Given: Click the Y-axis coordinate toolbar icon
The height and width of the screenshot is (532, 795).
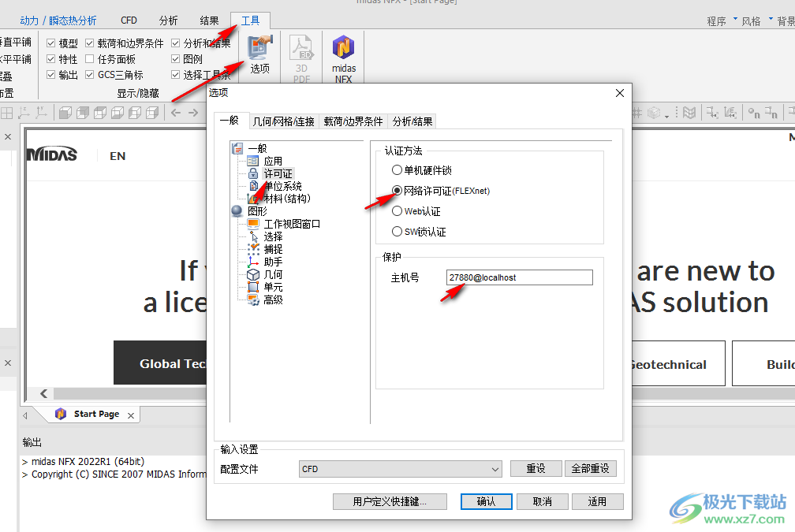Looking at the screenshot, I should 41,113.
